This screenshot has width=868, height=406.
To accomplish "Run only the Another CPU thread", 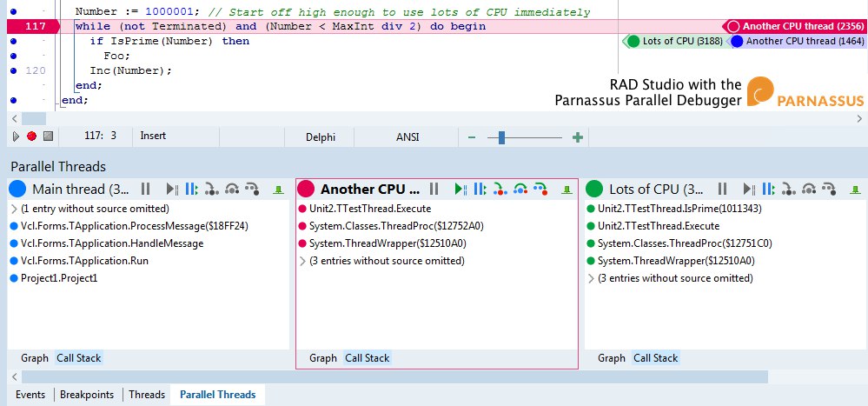I will (x=461, y=190).
